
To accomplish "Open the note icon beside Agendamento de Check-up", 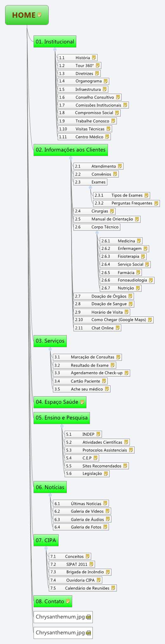I will click(126, 373).
